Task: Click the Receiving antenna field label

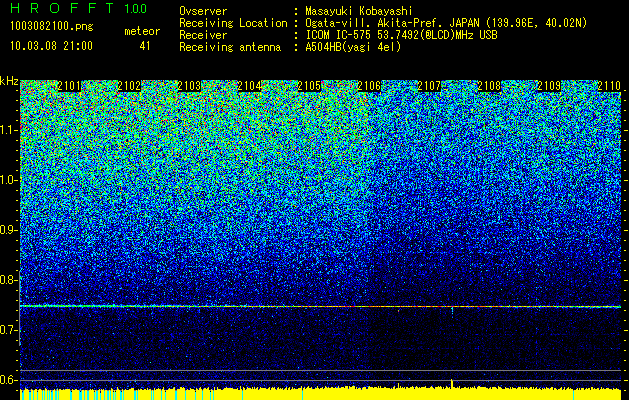Action: pos(230,47)
